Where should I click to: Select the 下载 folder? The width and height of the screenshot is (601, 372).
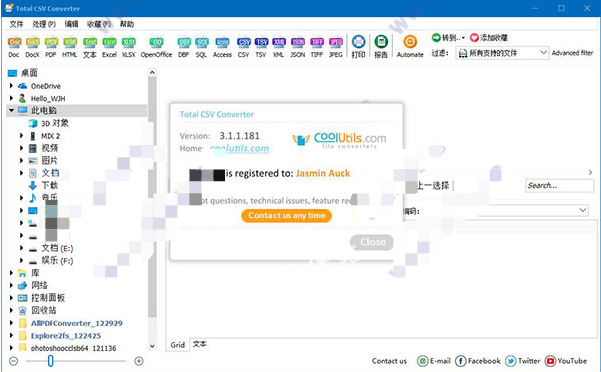49,185
